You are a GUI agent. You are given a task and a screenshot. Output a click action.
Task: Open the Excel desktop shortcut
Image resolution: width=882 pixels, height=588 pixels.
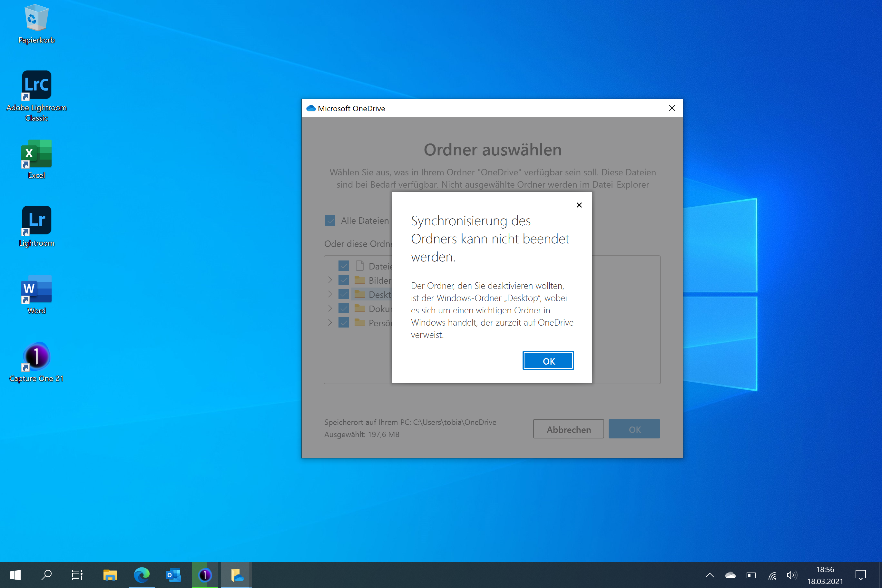(36, 153)
